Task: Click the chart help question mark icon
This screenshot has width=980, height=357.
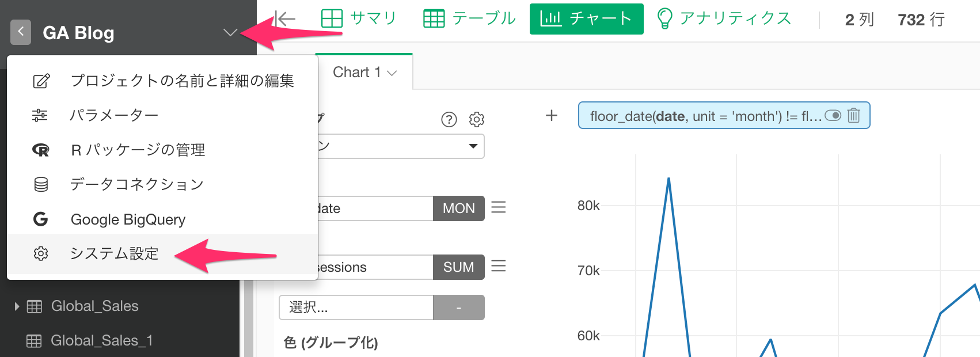Action: 449,119
